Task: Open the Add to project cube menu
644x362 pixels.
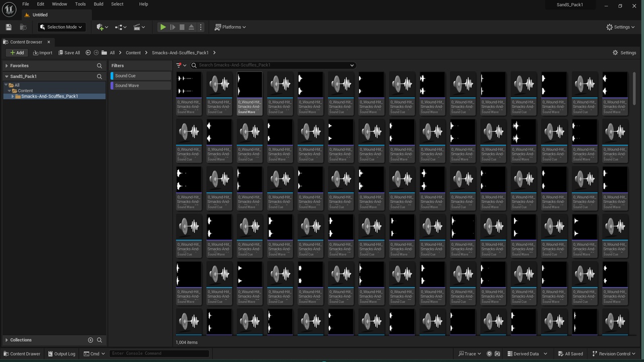Action: click(102, 27)
